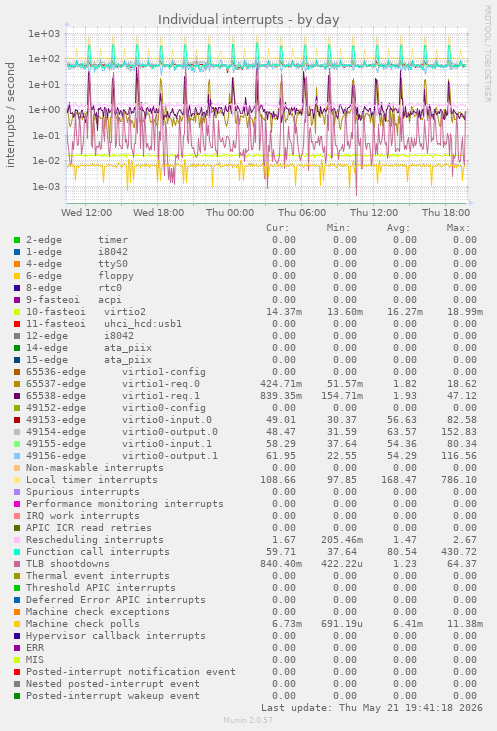Click the Thu 12:00 time axis label
497x731 pixels.
(374, 213)
